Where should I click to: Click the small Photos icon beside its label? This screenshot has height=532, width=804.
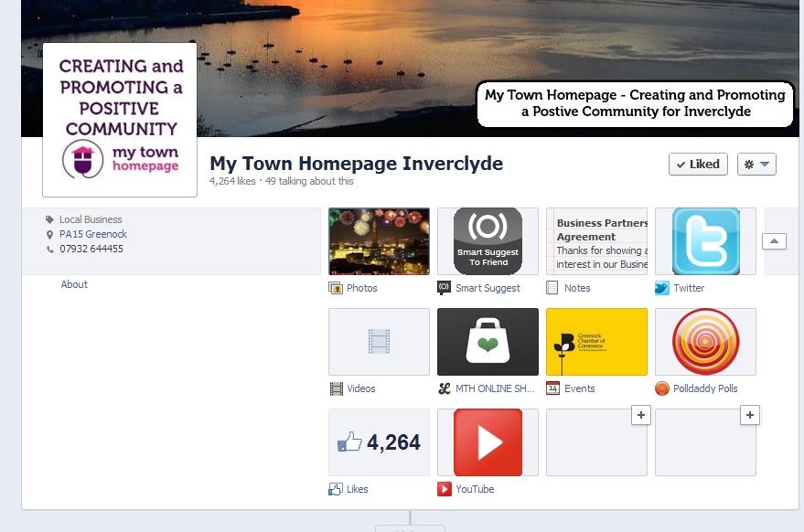(x=336, y=288)
